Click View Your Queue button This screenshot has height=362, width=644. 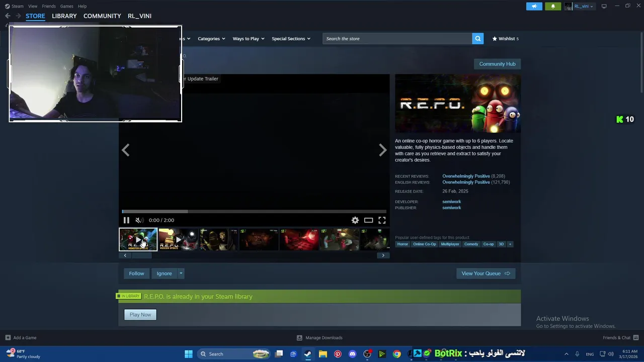[486, 274]
